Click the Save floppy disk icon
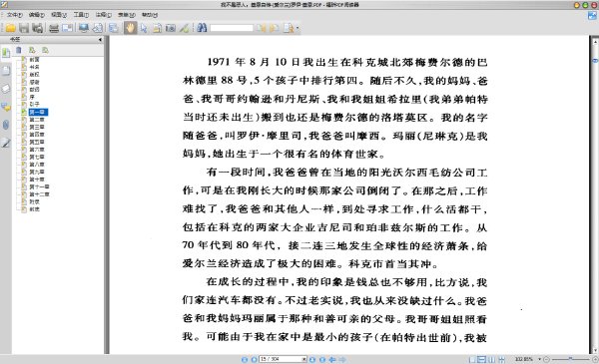The image size is (599, 364). (24, 28)
